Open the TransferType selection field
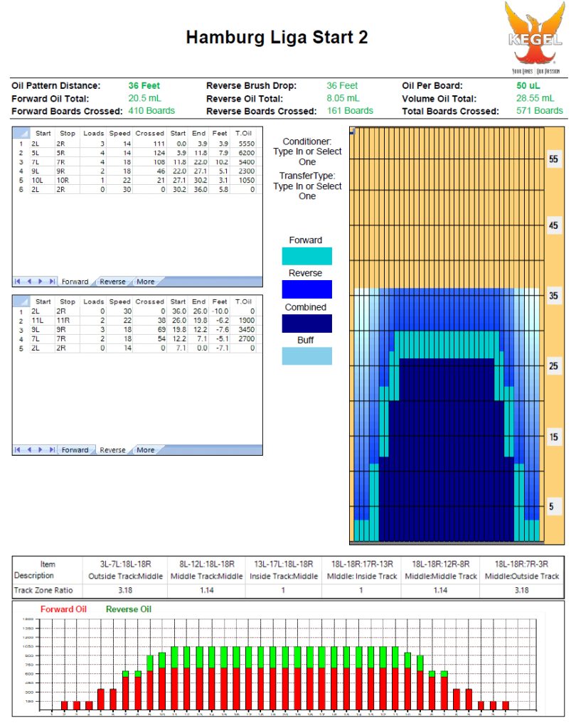 coord(307,191)
